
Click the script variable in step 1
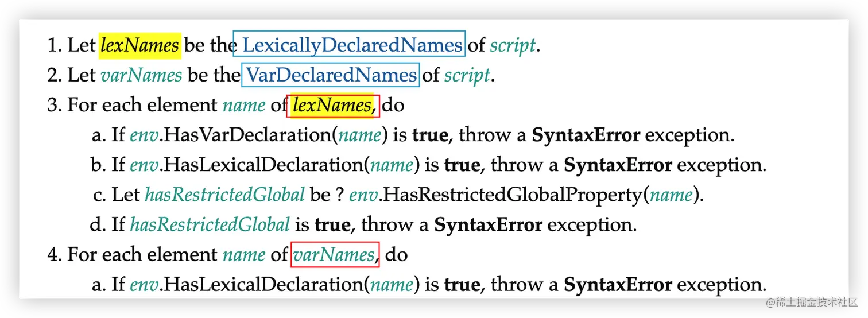(513, 45)
